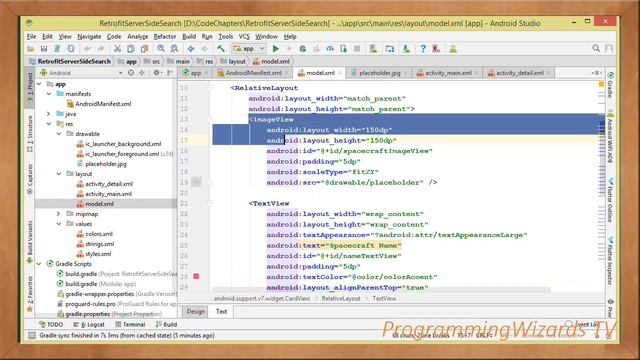Screen dimensions: 640x360
Task: Switch to AndroidManifest.xml editor tab
Action: pyautogui.click(x=253, y=73)
